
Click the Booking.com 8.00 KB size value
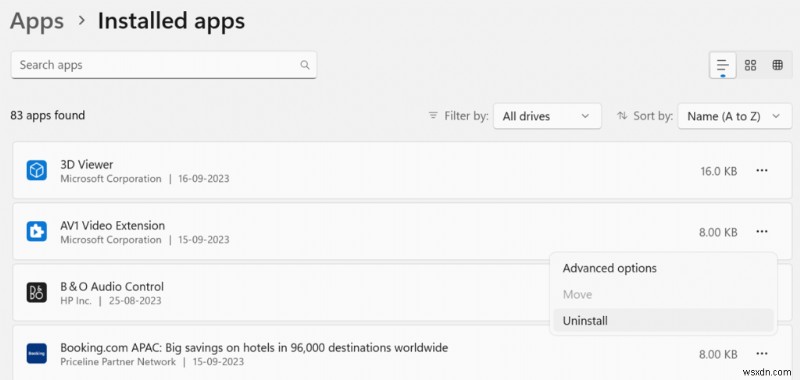[718, 354]
